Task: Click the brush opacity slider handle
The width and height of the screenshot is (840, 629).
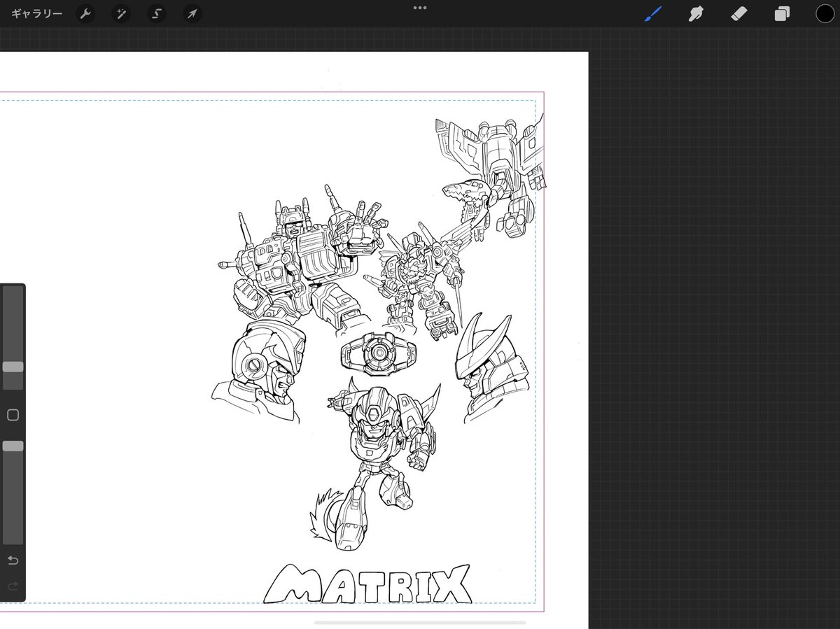Action: (13, 446)
